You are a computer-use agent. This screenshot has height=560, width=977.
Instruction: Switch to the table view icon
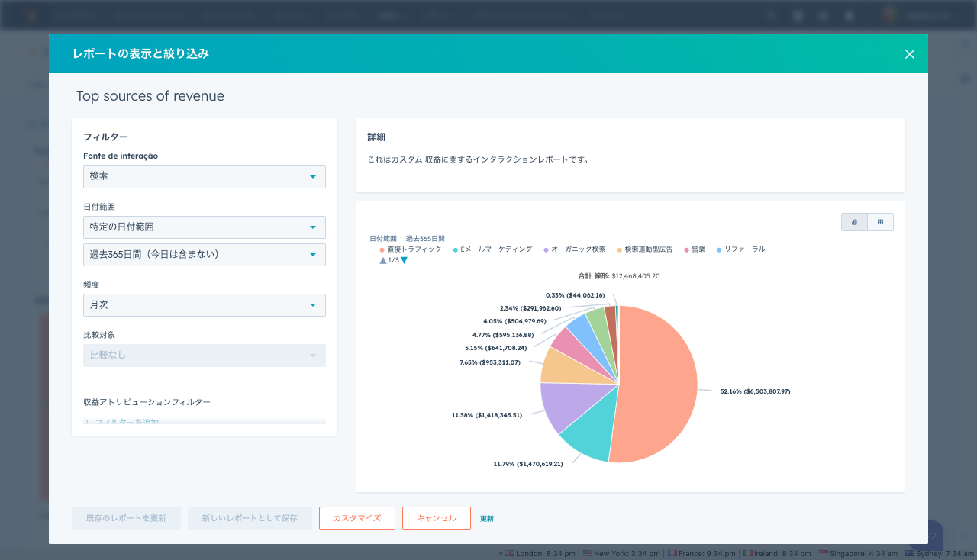pos(880,222)
